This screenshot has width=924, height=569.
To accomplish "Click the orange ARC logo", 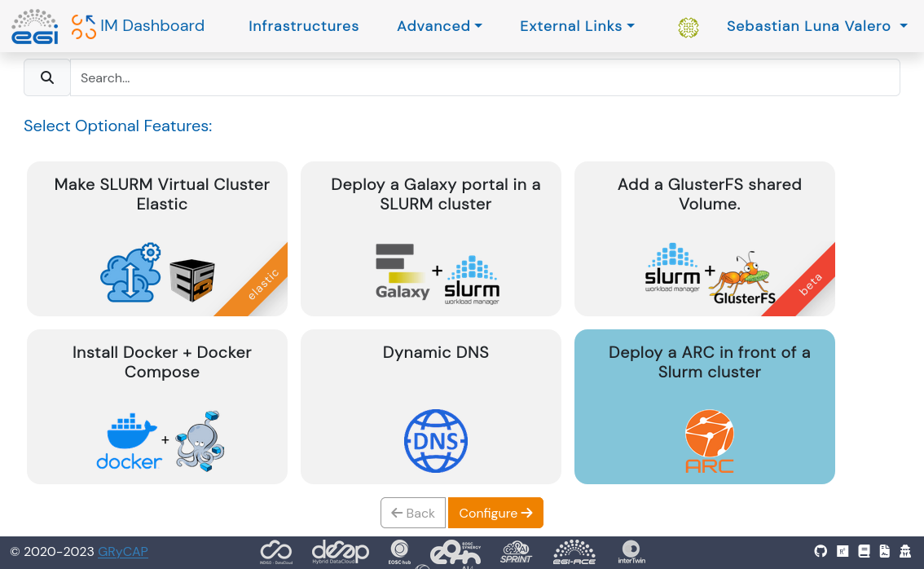I will (x=710, y=441).
